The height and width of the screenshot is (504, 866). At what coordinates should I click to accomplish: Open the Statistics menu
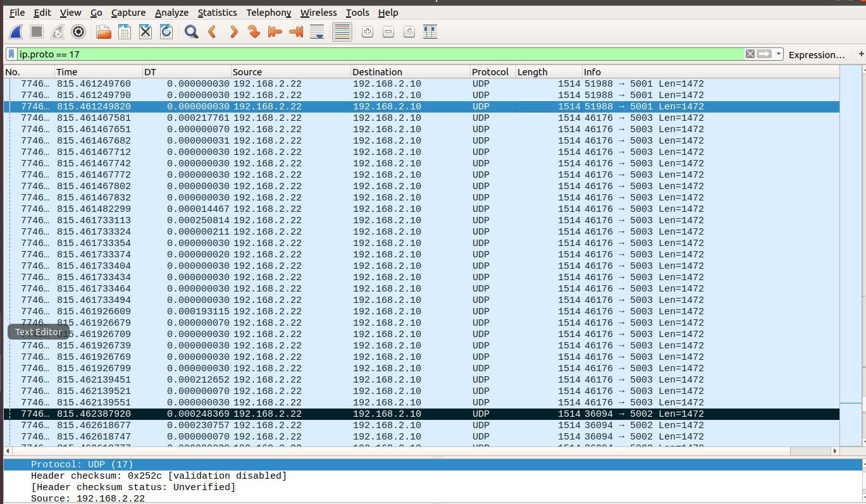point(217,13)
